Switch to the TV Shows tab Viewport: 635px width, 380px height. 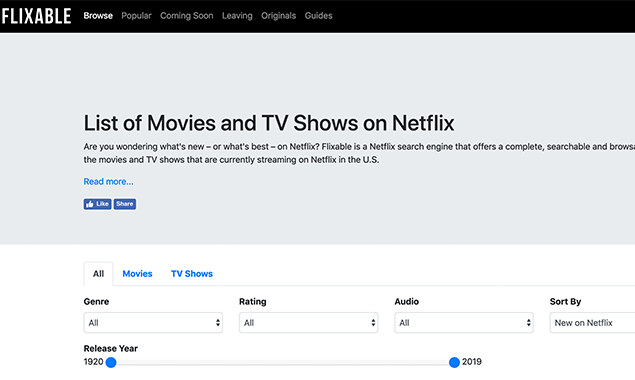(x=192, y=274)
